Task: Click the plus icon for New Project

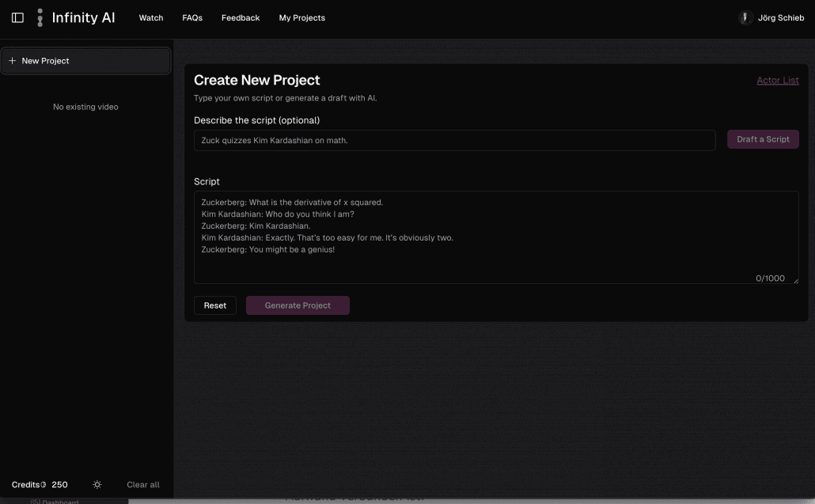Action: [12, 61]
